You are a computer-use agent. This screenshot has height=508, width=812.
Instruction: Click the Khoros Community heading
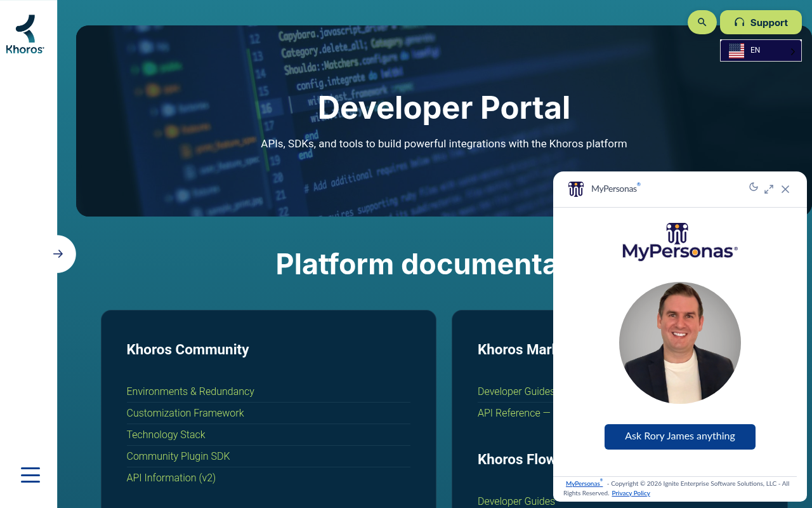188,350
